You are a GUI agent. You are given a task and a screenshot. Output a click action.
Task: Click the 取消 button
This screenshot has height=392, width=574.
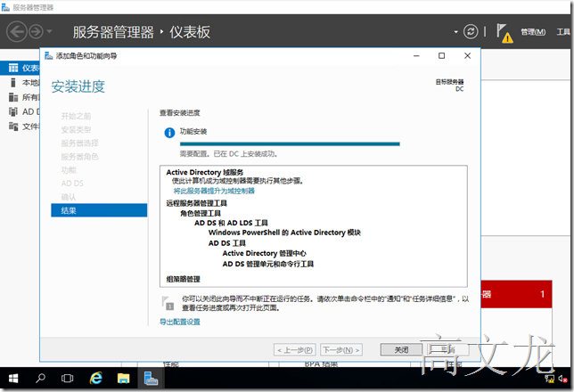point(447,349)
